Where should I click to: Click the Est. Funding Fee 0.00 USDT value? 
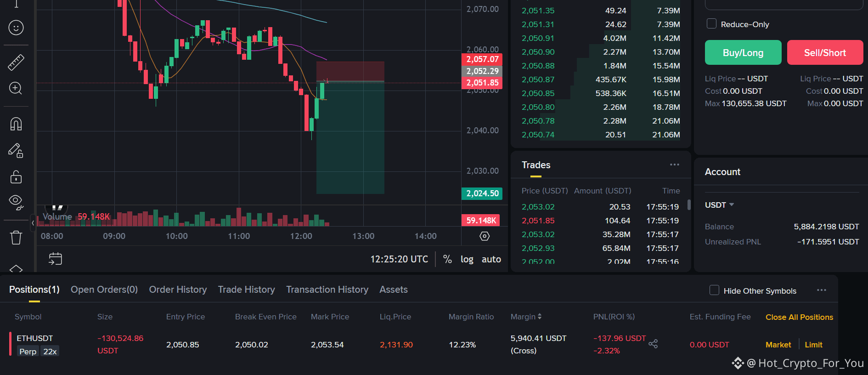coord(709,345)
